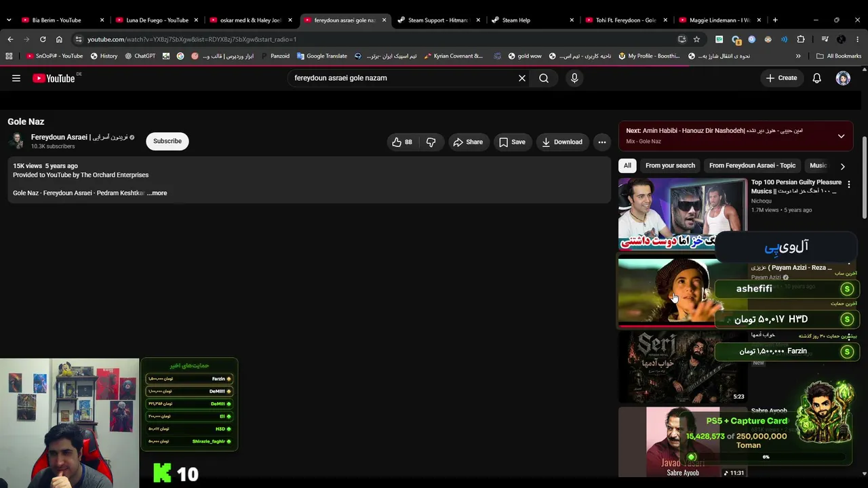The height and width of the screenshot is (488, 868).
Task: Expand the video description with ...more
Action: [x=157, y=193]
